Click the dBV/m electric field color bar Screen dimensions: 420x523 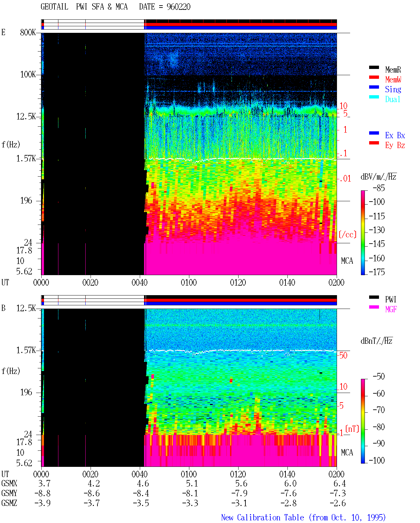pos(363,232)
